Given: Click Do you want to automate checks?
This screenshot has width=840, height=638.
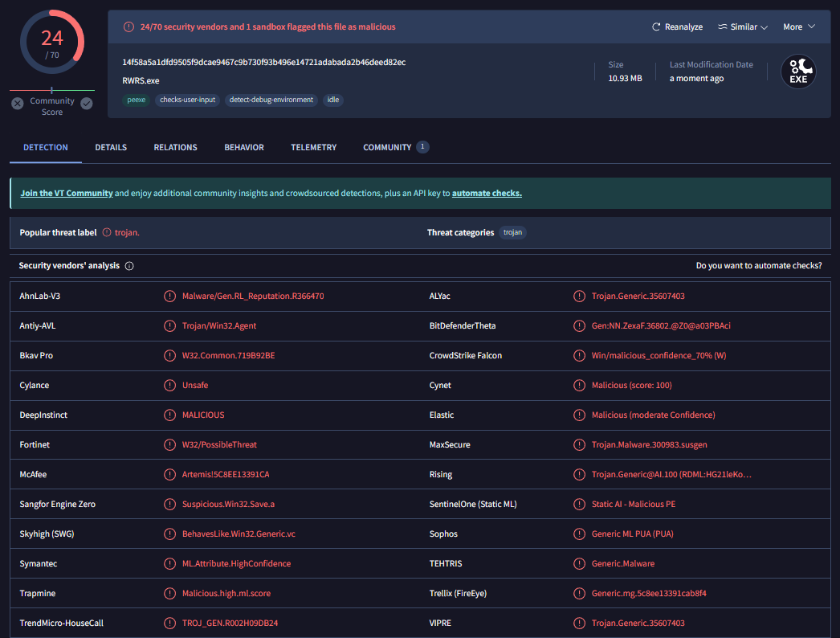Looking at the screenshot, I should tap(759, 265).
